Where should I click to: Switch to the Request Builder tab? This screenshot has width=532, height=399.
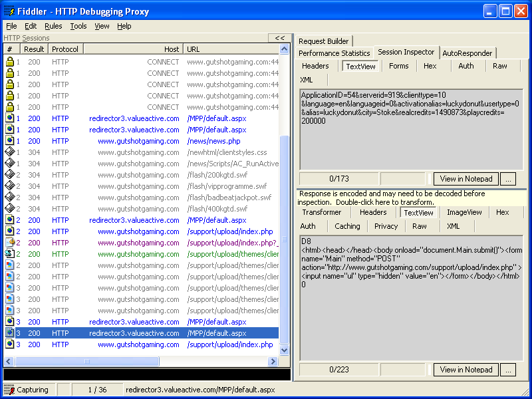click(324, 41)
